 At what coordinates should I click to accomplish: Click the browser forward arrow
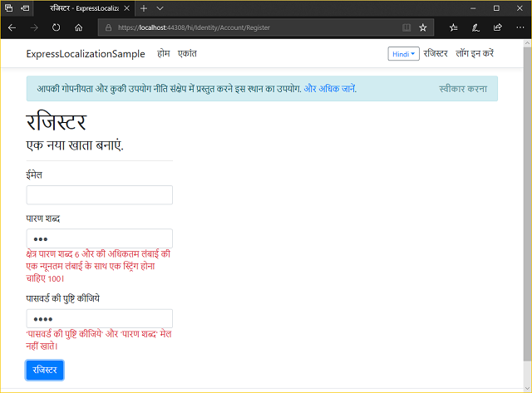coord(34,27)
